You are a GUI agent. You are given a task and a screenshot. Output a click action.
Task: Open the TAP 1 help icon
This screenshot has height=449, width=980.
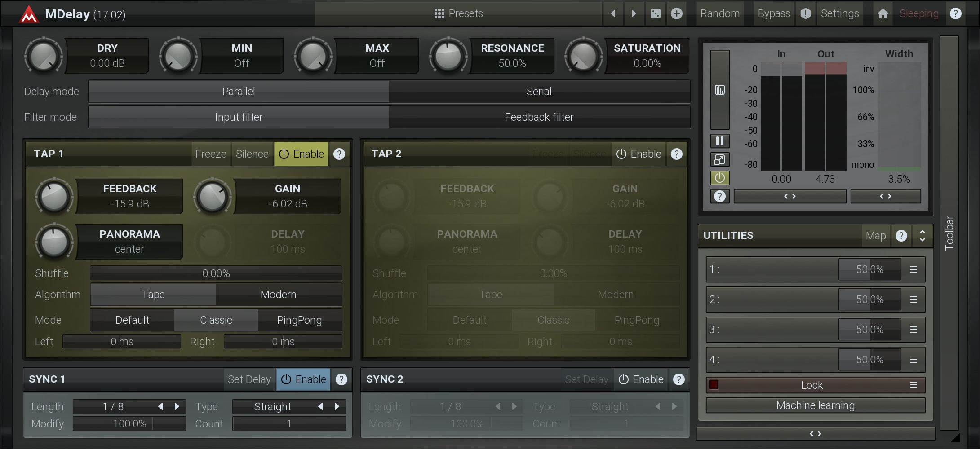tap(339, 154)
